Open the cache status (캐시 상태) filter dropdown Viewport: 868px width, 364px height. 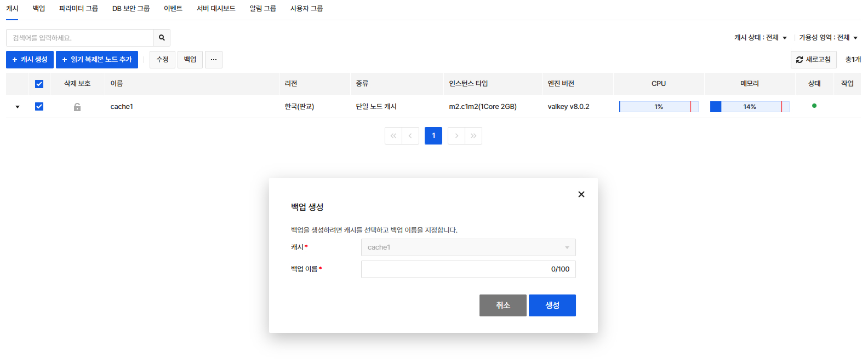point(761,38)
